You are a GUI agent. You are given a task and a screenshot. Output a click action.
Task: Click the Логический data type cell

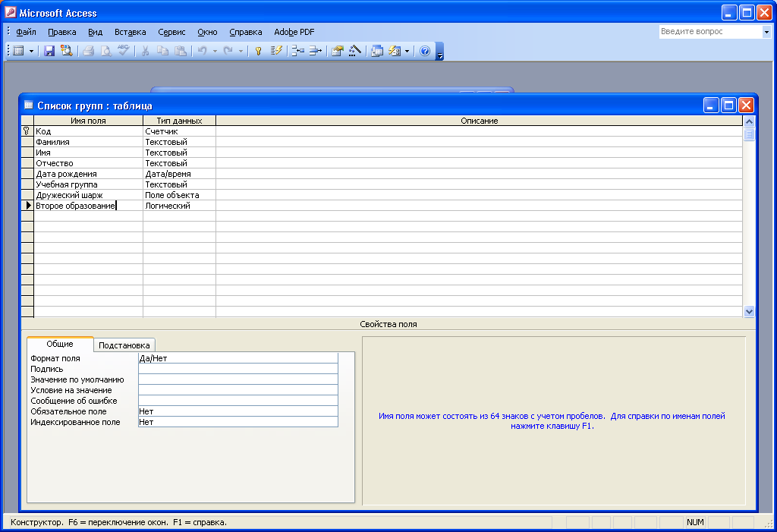pos(179,206)
